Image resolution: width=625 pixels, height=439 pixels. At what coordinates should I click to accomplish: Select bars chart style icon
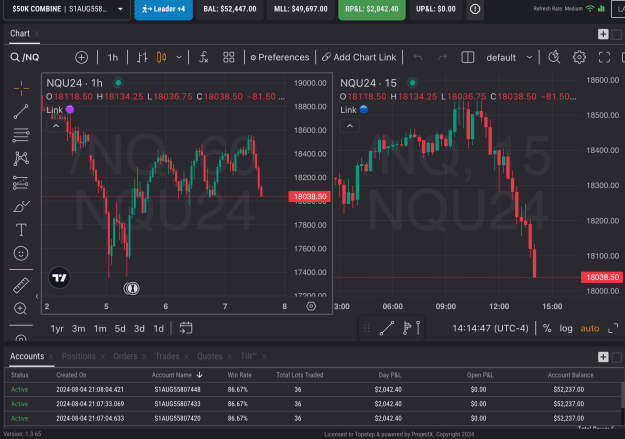[x=142, y=57]
